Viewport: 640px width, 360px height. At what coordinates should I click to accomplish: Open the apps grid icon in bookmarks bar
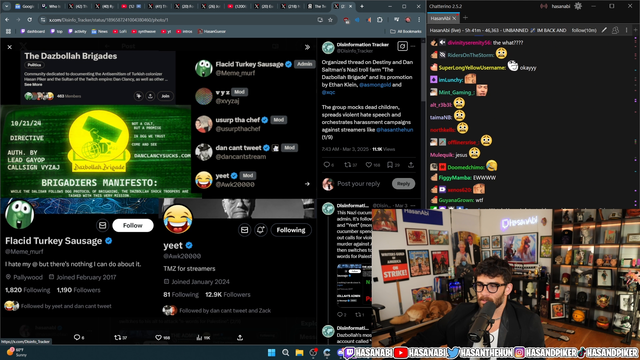8,31
